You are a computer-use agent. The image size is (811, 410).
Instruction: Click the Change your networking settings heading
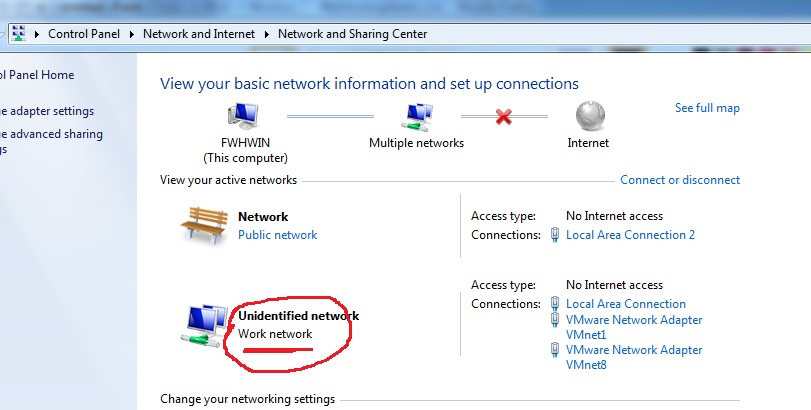(x=247, y=399)
